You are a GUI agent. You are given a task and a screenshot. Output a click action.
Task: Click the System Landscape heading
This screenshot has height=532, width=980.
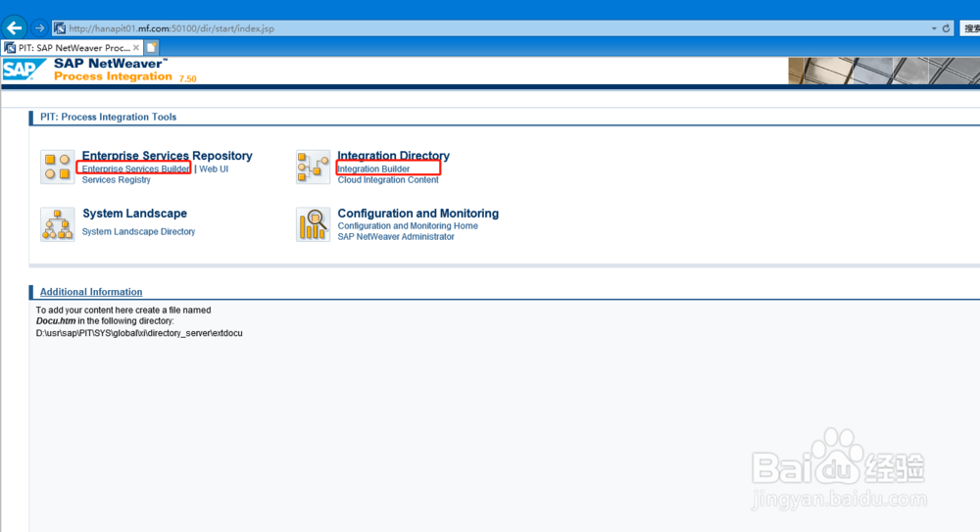tap(134, 214)
